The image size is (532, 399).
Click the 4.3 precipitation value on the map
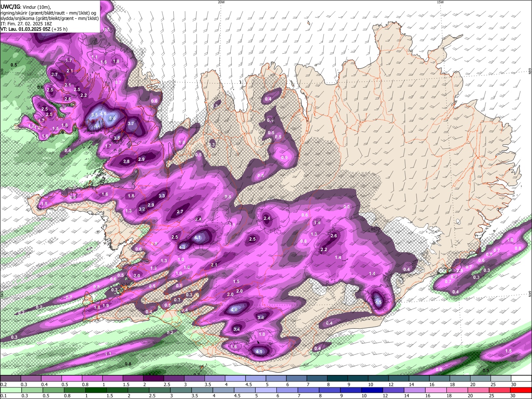tap(182, 247)
